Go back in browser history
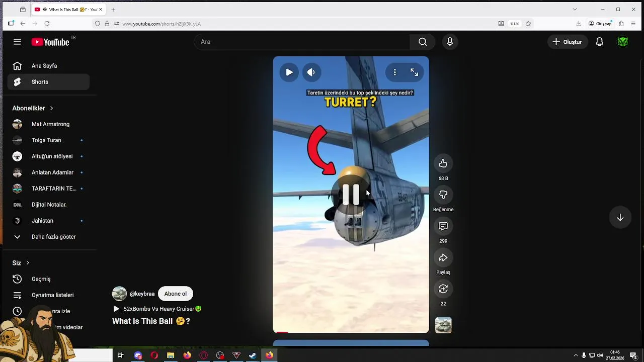This screenshot has width=644, height=362. coord(23,24)
